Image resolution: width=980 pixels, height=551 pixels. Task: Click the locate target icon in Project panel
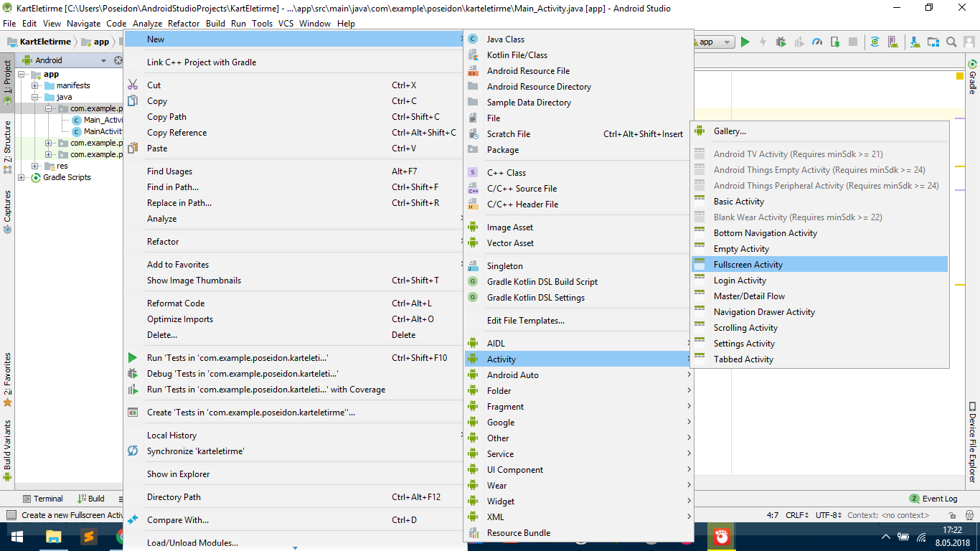[118, 60]
